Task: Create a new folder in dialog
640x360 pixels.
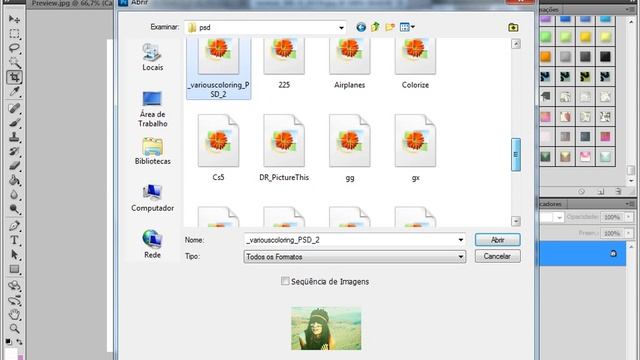Action: point(390,27)
